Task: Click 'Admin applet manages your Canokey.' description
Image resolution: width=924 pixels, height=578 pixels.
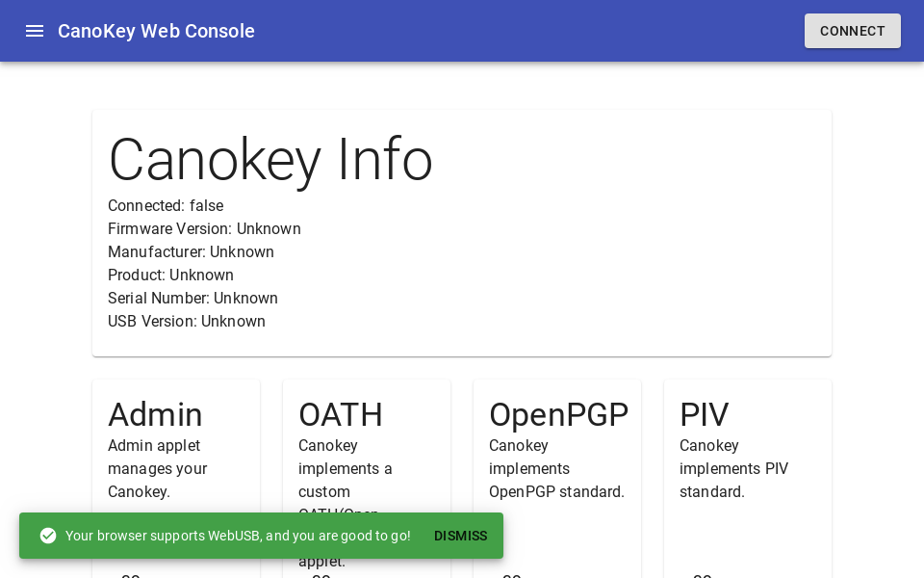Action: coord(157,469)
